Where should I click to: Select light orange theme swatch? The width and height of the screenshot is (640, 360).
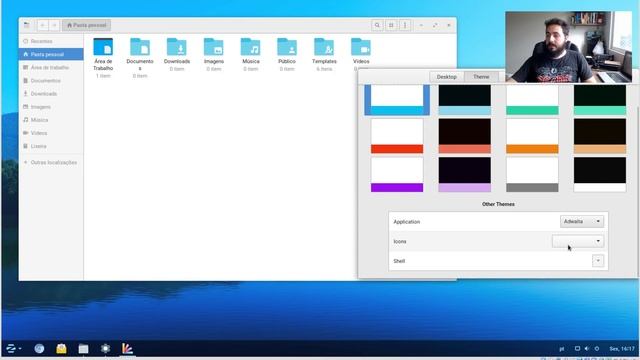pos(532,136)
